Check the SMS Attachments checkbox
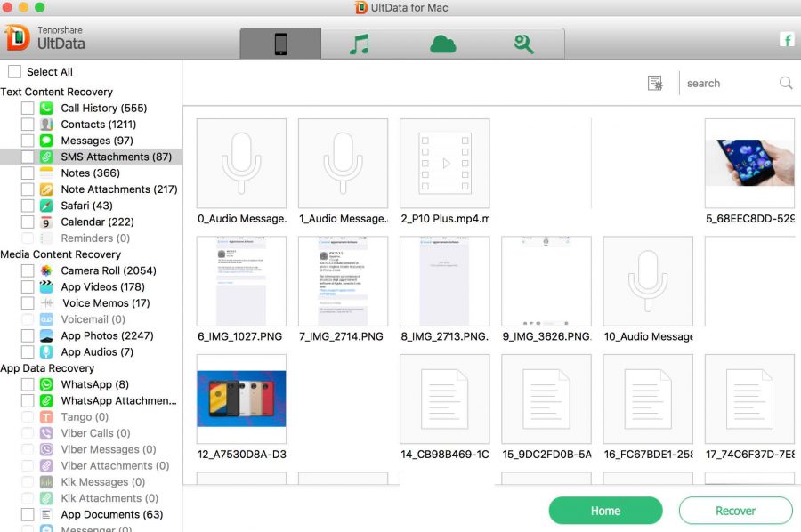Viewport: 801px width, 532px height. pos(28,157)
